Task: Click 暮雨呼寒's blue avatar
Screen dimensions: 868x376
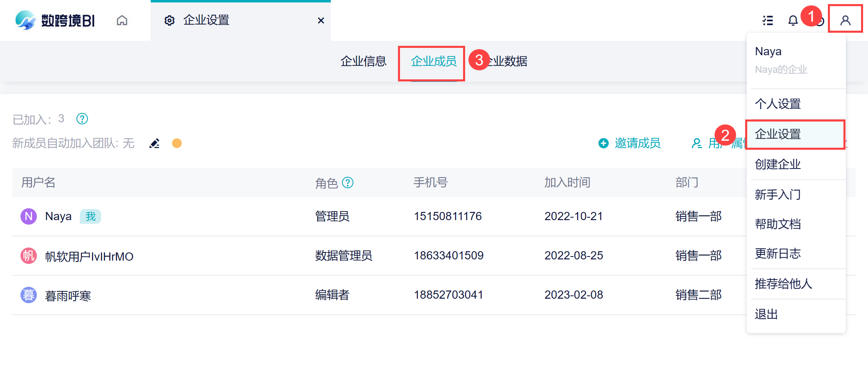Action: [x=29, y=295]
